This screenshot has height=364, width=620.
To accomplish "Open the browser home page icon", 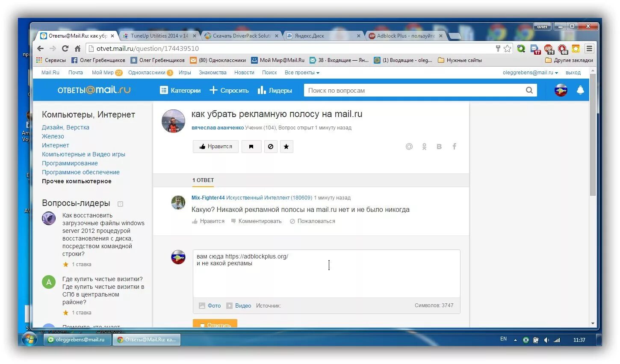I will [77, 48].
